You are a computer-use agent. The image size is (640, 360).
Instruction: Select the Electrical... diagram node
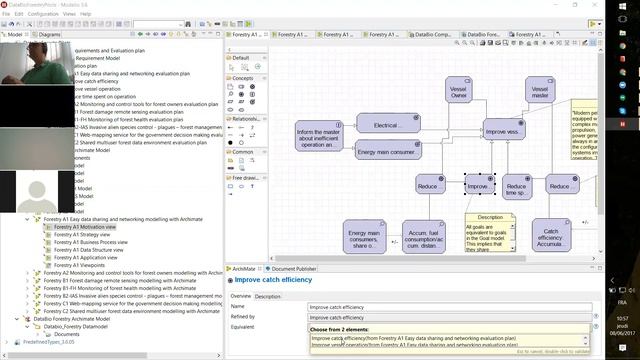(x=388, y=123)
